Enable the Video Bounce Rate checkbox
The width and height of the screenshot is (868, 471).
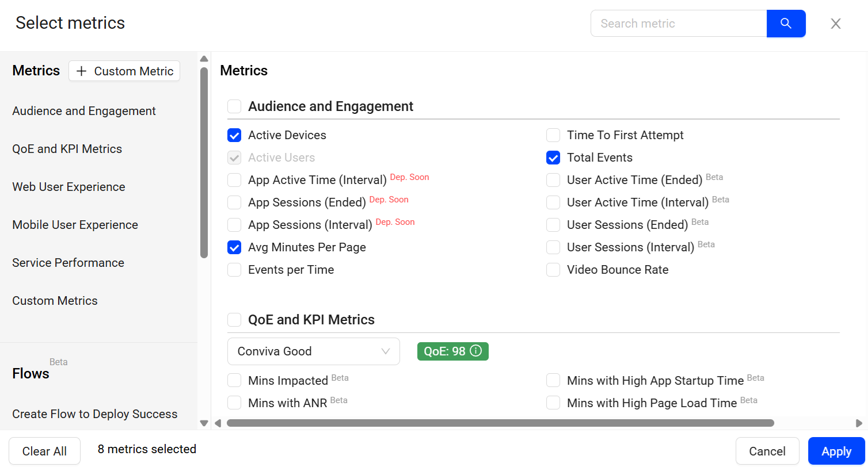553,270
